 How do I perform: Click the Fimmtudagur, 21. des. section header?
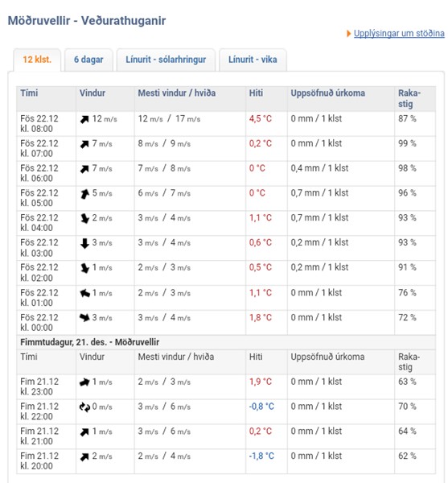(90, 342)
